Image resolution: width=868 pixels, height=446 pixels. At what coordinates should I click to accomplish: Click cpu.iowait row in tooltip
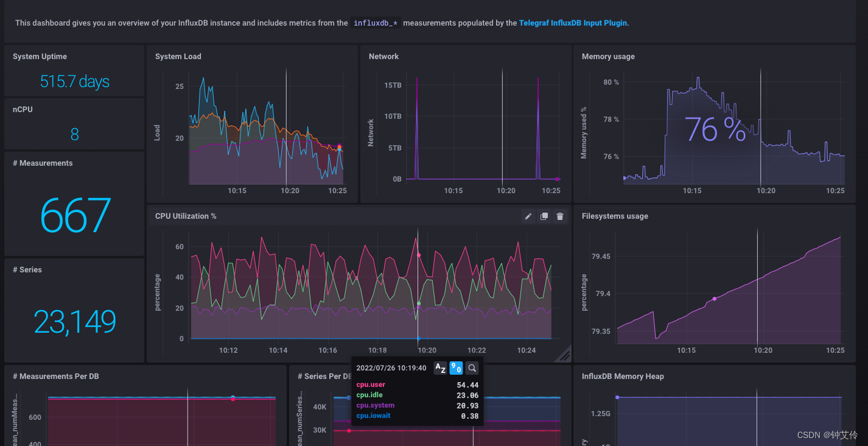pos(417,416)
